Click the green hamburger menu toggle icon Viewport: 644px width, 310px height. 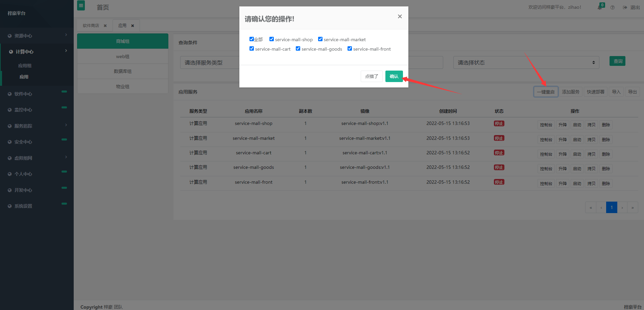(81, 5)
